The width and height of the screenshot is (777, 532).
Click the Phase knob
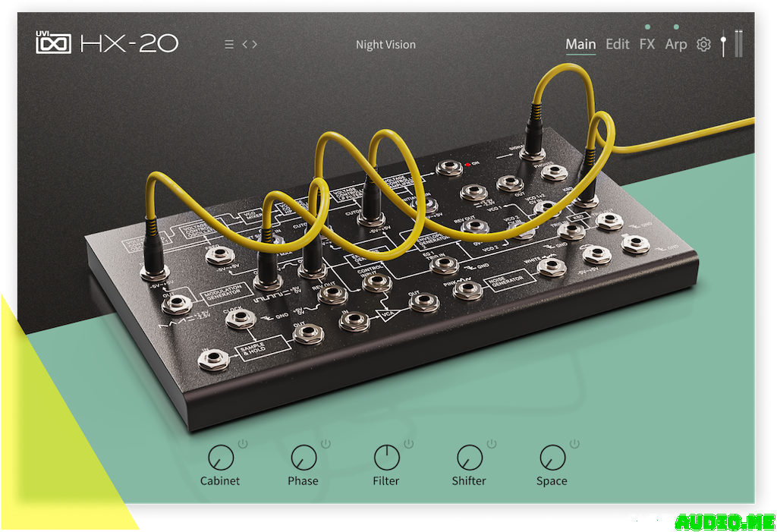click(304, 457)
